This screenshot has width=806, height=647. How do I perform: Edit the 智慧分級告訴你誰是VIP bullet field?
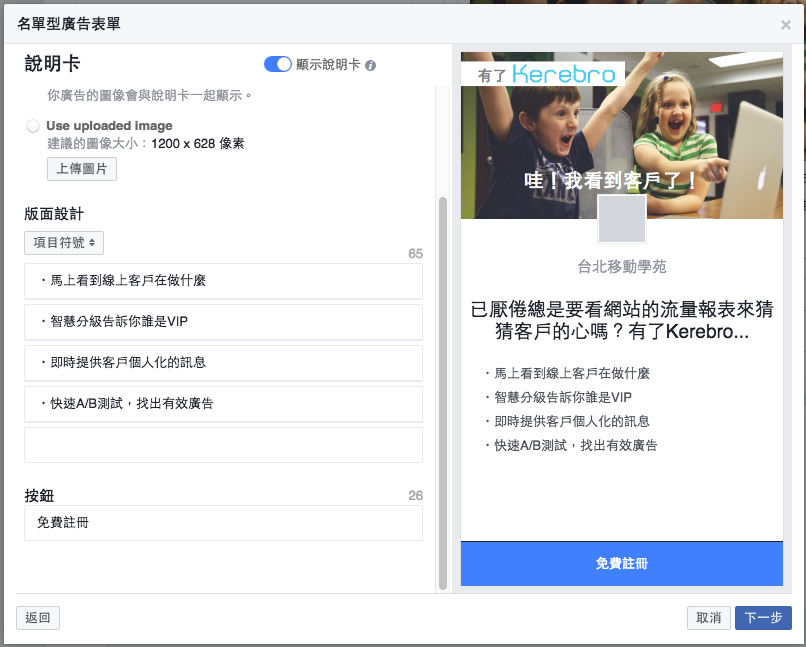click(x=223, y=322)
